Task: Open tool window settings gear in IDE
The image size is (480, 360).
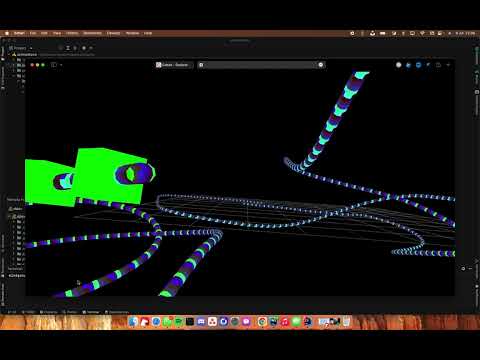Action: (463, 268)
